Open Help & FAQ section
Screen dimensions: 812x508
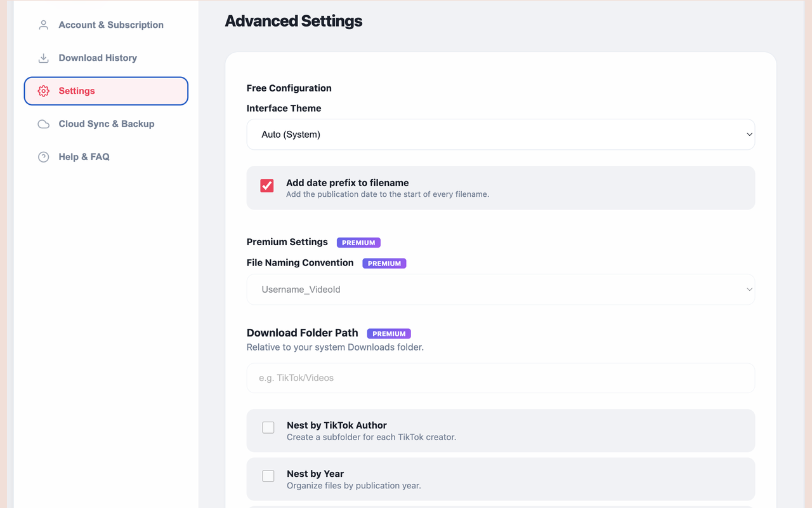[x=84, y=157]
